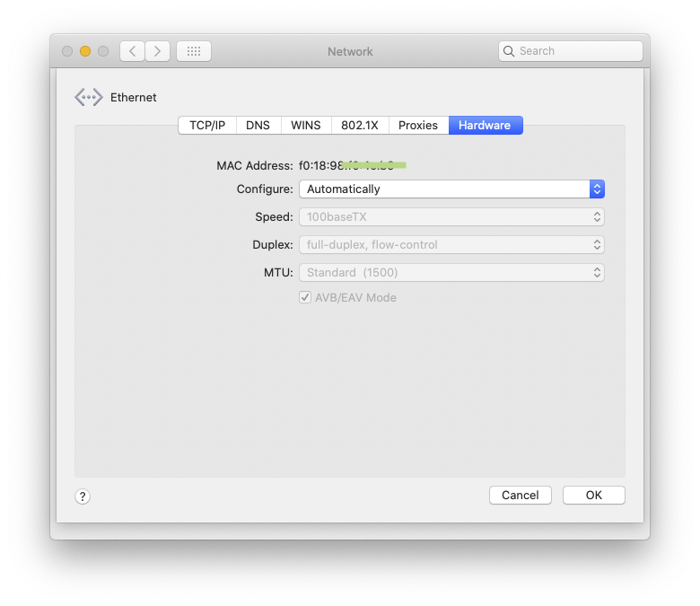Screen dimensions: 700x606
Task: Minimize the Network window
Action: tap(85, 51)
